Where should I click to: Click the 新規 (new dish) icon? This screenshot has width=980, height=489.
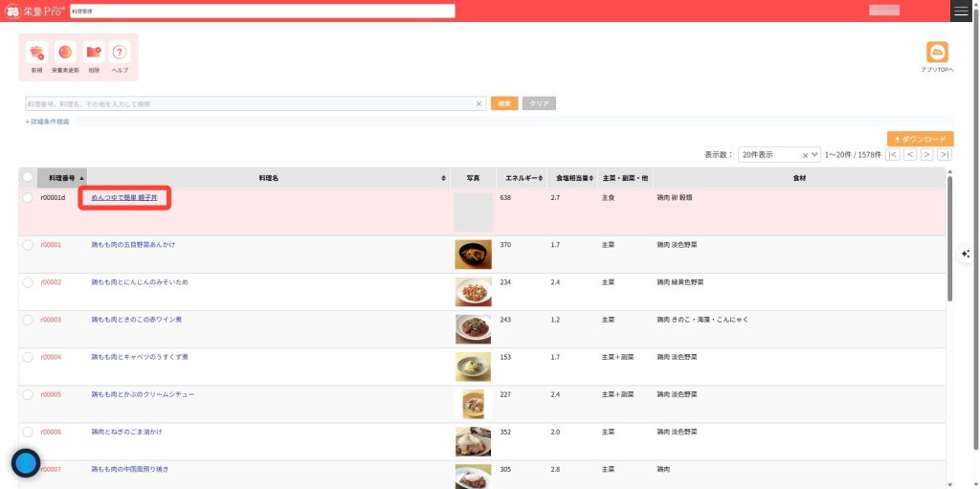pyautogui.click(x=36, y=53)
